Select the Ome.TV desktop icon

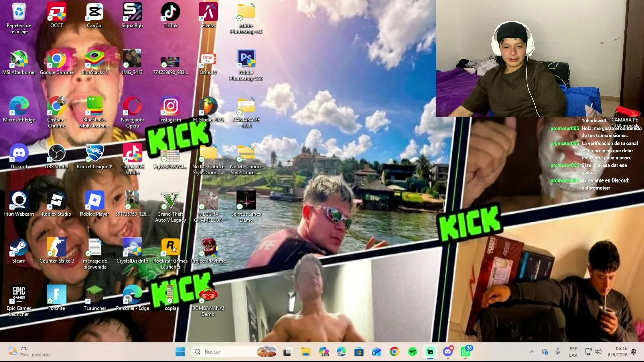[x=208, y=62]
